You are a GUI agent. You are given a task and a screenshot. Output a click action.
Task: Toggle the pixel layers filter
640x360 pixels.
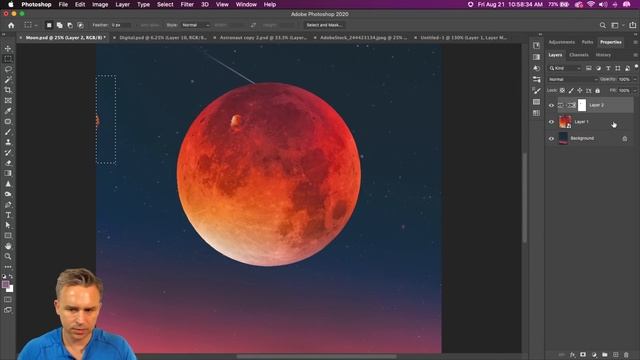(588, 68)
